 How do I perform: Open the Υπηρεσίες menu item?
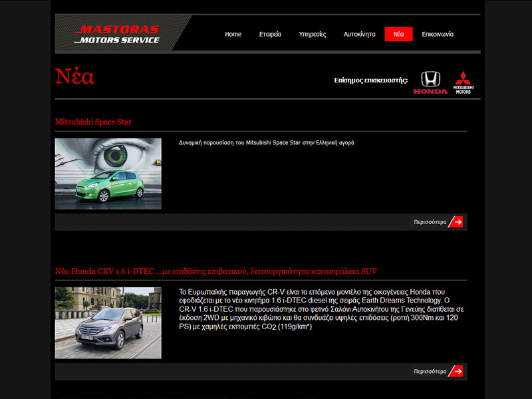click(x=313, y=35)
